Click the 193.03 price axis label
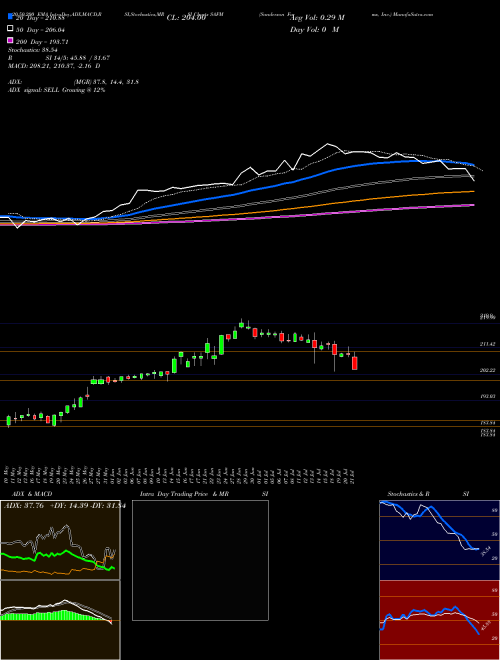500x660 pixels. [x=487, y=397]
